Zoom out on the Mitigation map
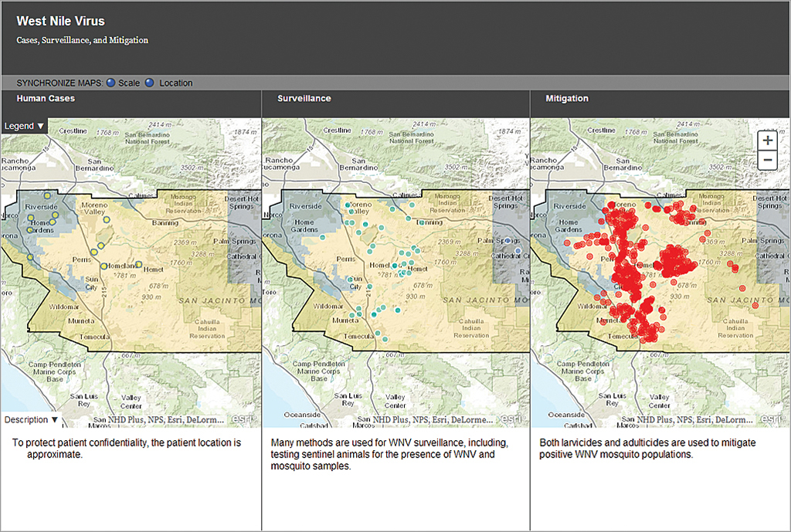791x532 pixels. (767, 161)
